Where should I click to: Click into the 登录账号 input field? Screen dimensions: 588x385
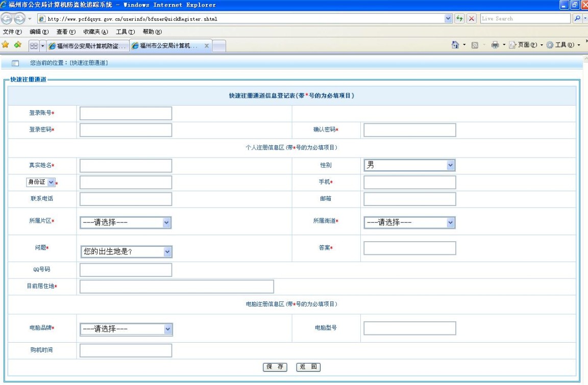(x=126, y=113)
